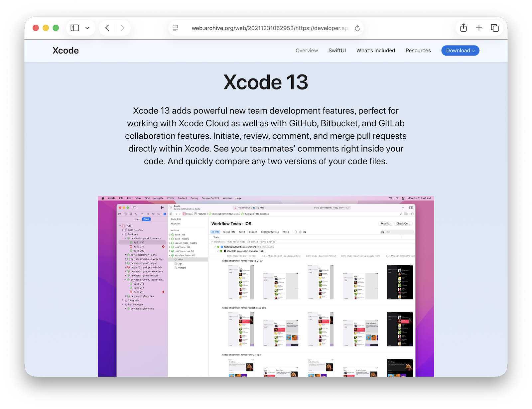Viewport: 532px width, 409px height.
Task: Select the Expected Failures filter
Action: [270, 232]
